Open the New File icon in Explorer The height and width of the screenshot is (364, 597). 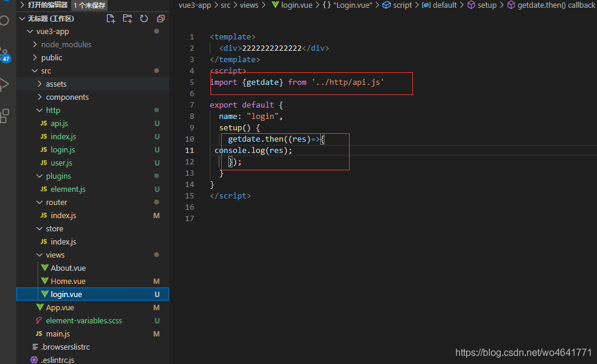click(x=111, y=19)
